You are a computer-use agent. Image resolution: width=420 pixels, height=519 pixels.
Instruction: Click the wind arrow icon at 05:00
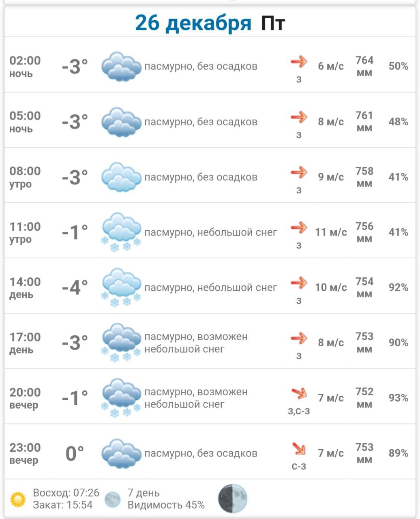tap(299, 117)
